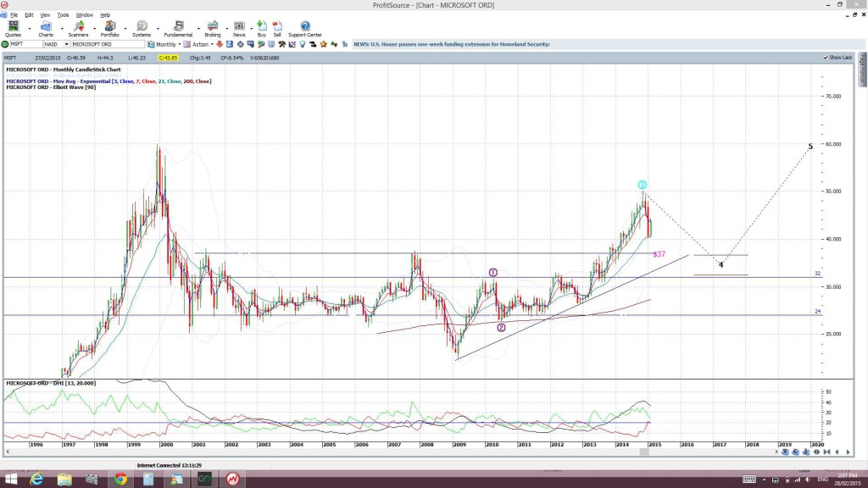This screenshot has width=868, height=488.
Task: Click the chart step-left arrow at bottom
Action: 837,452
